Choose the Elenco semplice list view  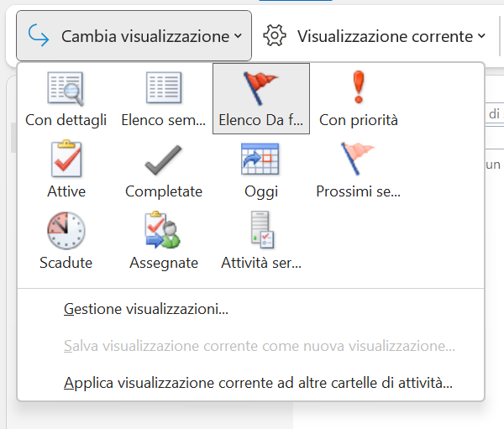[164, 98]
